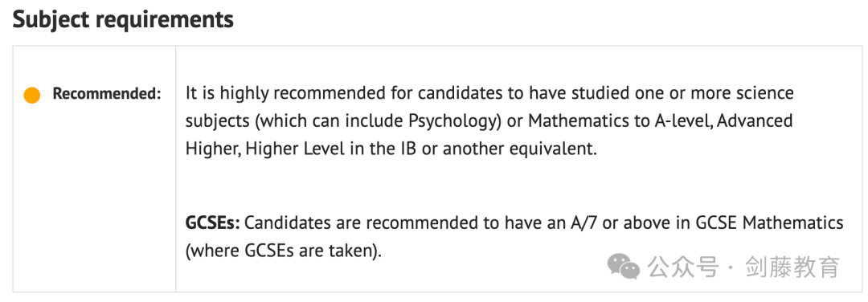The image size is (868, 302).
Task: Click the 公众号 watermark text
Action: pos(683,267)
